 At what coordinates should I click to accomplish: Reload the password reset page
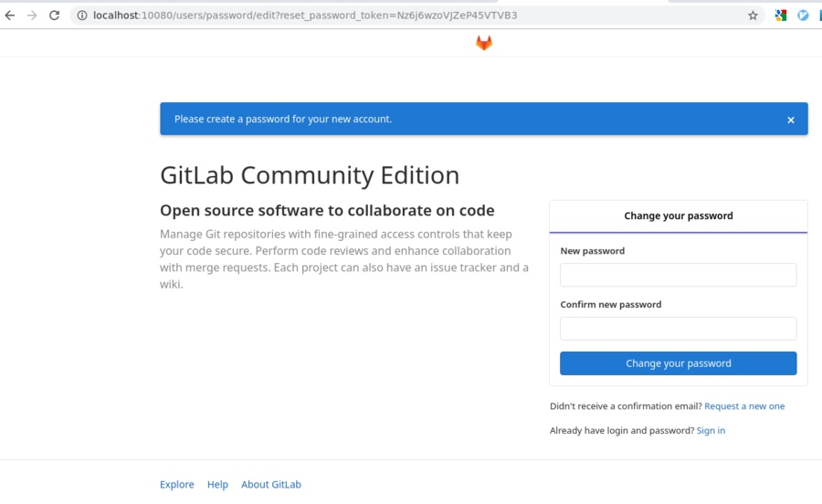[54, 16]
